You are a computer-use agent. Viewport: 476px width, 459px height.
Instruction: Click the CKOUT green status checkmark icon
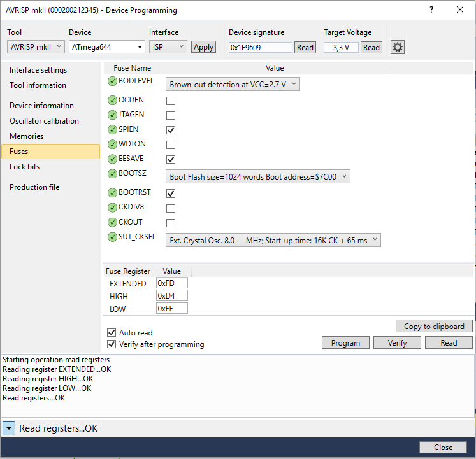click(x=112, y=222)
